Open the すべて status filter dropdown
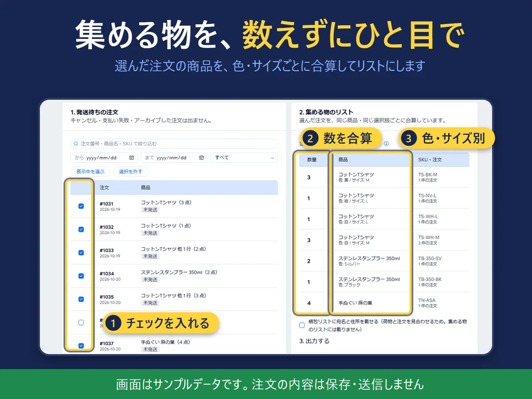The width and height of the screenshot is (532, 399). 244,158
